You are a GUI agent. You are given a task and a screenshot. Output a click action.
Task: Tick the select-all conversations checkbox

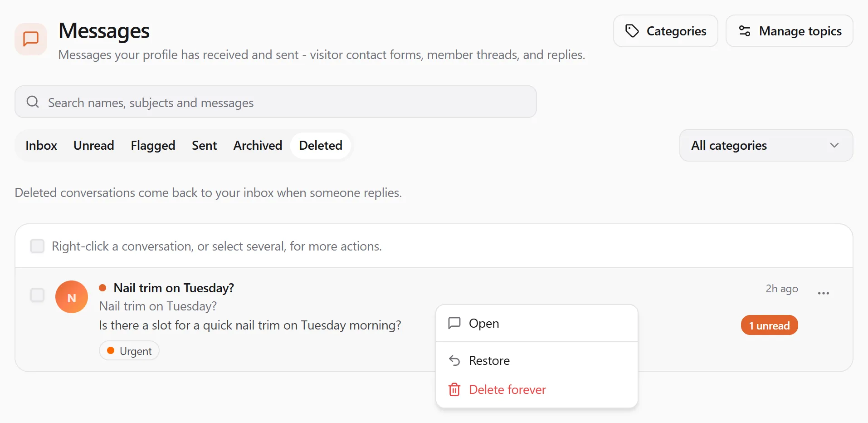37,246
